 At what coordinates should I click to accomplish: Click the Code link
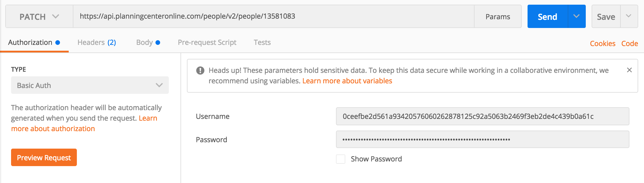point(629,43)
